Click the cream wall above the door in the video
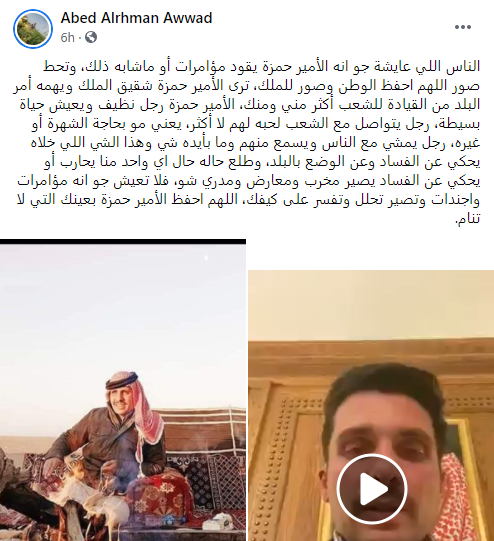 click(x=371, y=304)
